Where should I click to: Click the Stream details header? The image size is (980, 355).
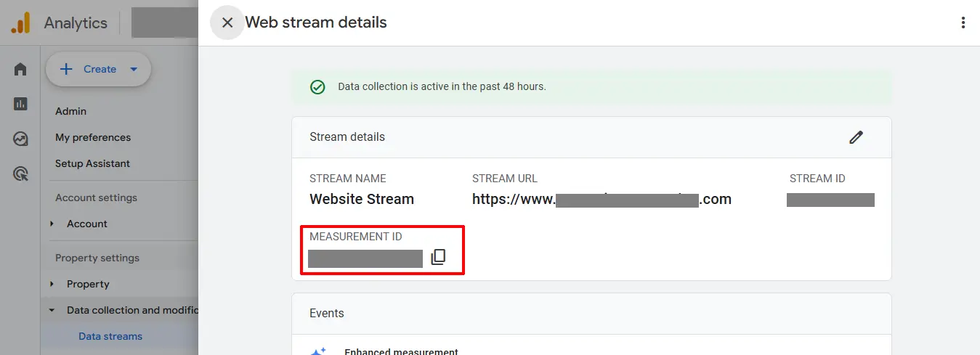coord(347,137)
